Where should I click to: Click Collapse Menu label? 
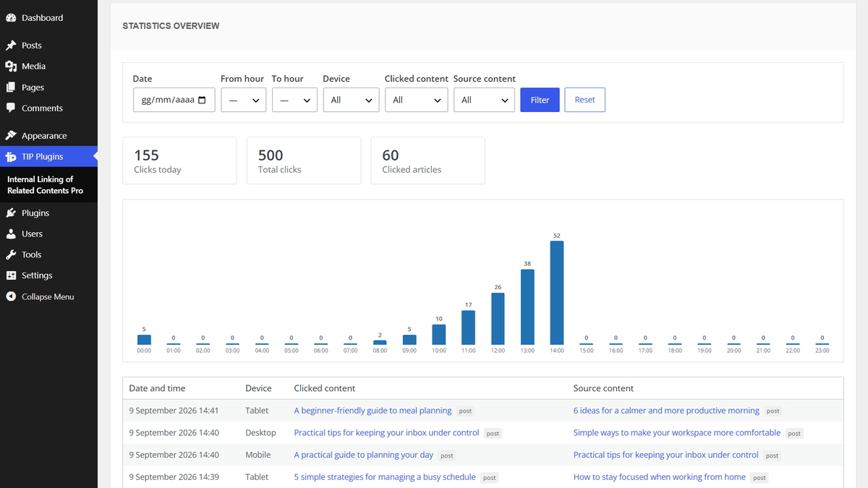(x=48, y=296)
